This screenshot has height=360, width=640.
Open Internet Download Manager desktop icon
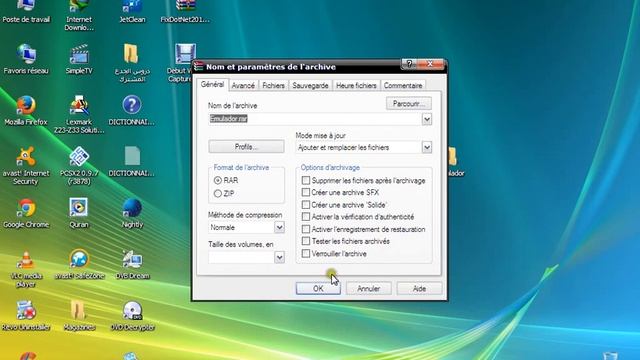click(x=79, y=15)
